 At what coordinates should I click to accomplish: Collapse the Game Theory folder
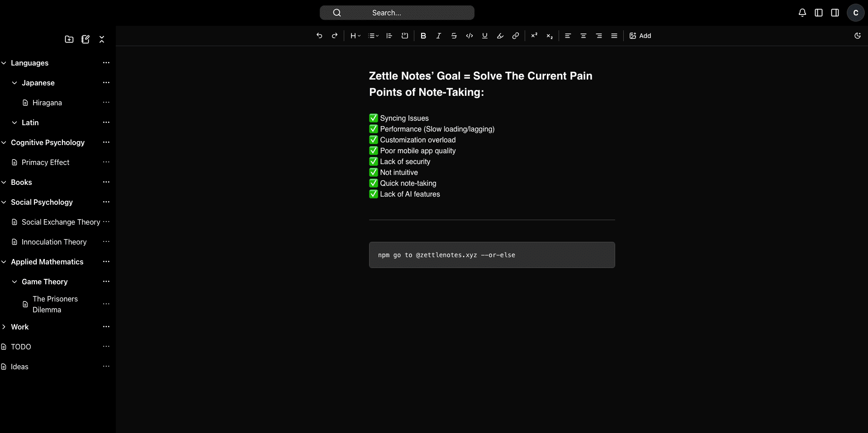(14, 282)
